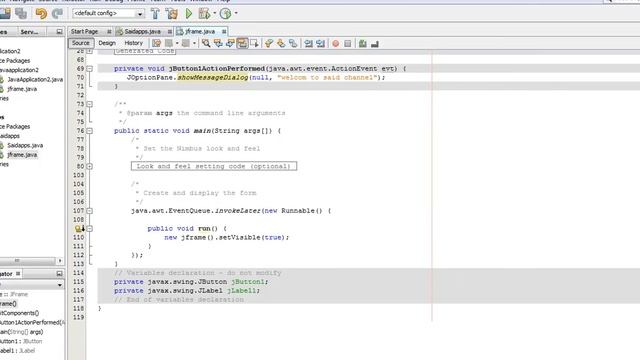640x360 pixels.
Task: Collapse main method fold at line 76
Action: coord(89,131)
